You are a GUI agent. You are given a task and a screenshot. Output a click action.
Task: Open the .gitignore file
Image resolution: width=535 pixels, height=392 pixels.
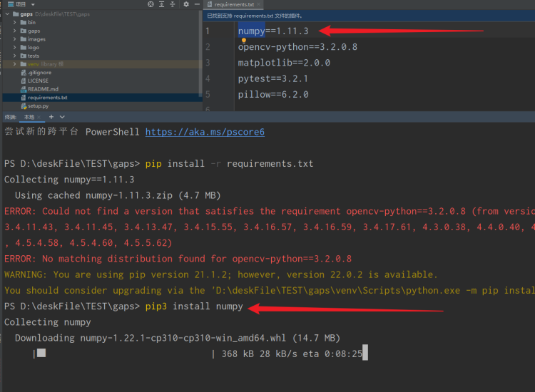pos(36,72)
